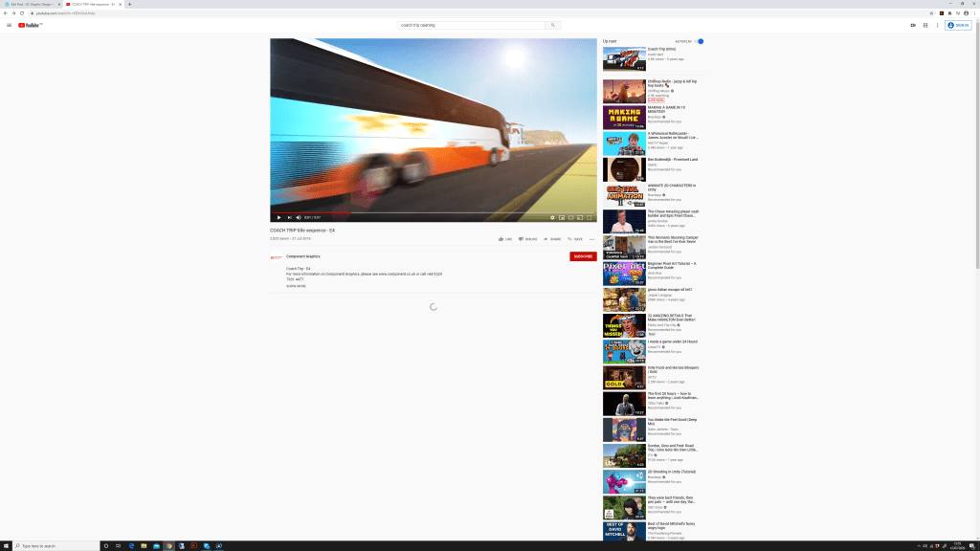Image resolution: width=980 pixels, height=551 pixels.
Task: Play the Coach Trip video
Action: click(278, 217)
